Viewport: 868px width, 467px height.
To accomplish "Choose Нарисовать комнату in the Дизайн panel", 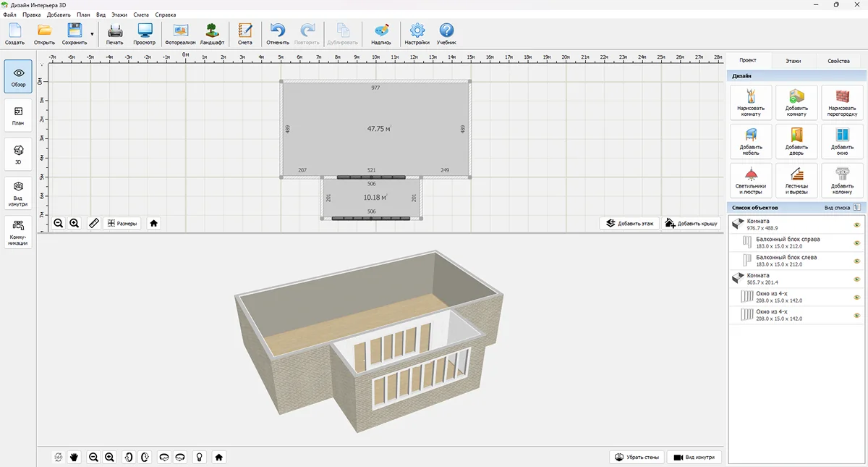I will tap(751, 103).
